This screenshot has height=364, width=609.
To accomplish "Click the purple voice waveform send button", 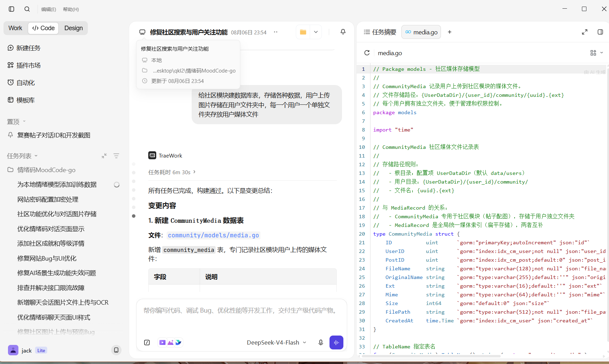I will 336,342.
